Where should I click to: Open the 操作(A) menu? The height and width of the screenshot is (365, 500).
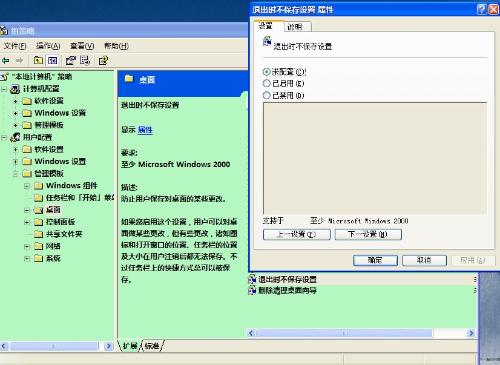48,46
